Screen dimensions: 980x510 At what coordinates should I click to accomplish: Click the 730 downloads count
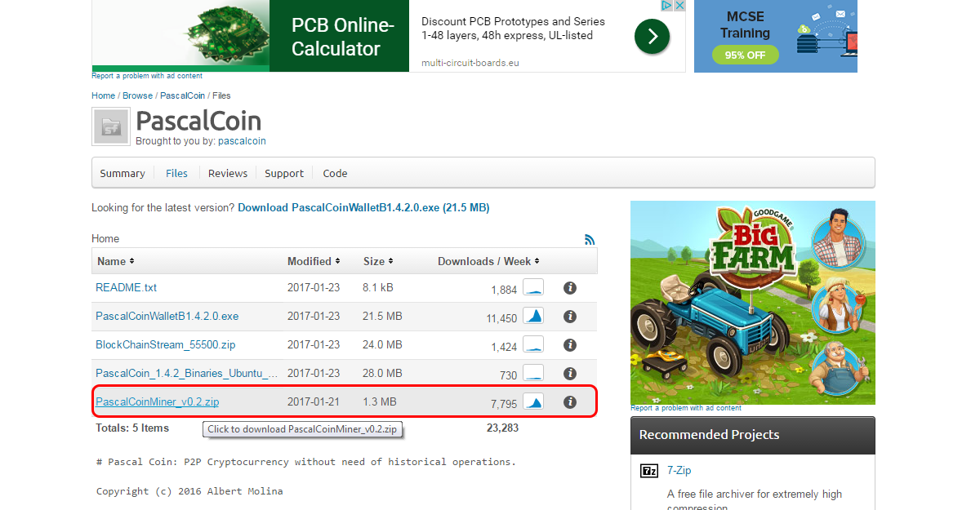tap(508, 375)
